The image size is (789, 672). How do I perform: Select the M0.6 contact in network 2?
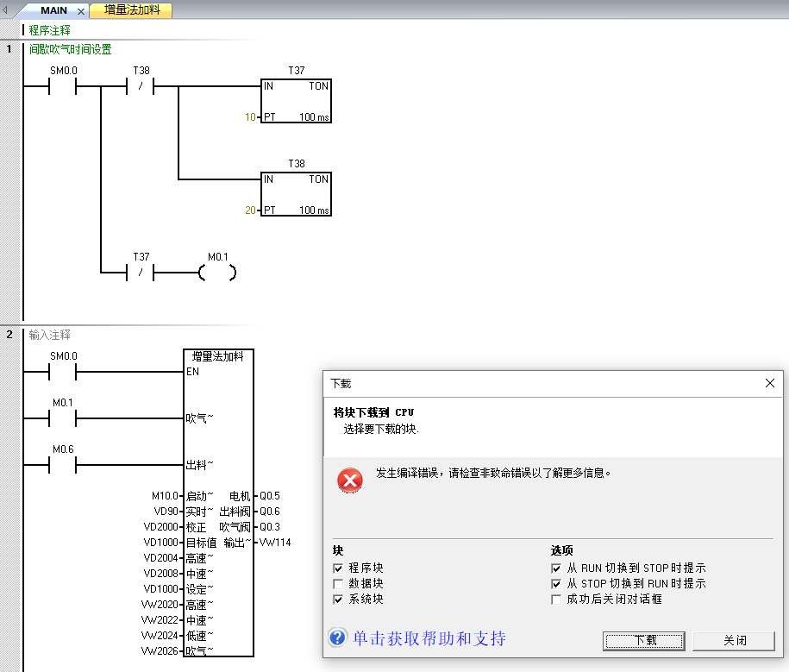click(x=63, y=466)
